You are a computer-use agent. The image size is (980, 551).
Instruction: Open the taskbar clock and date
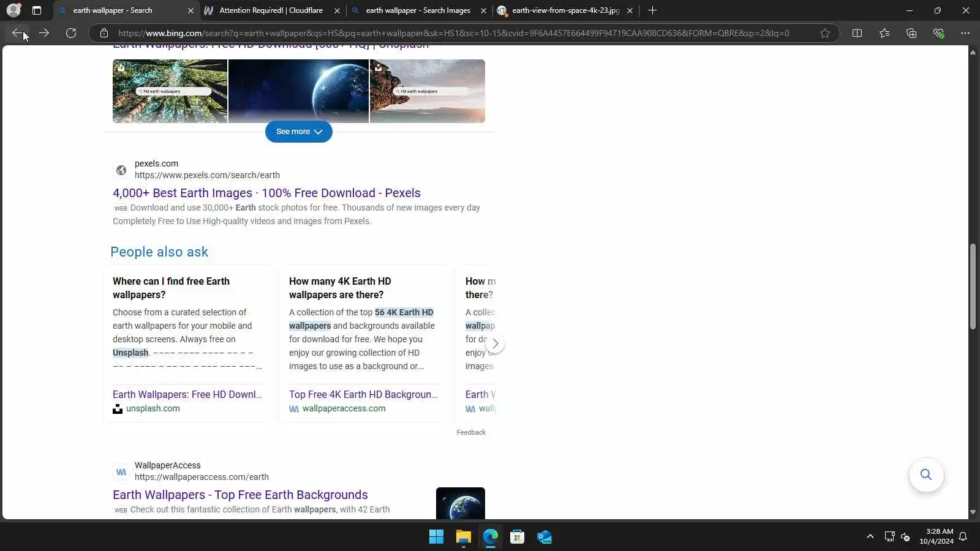click(936, 536)
